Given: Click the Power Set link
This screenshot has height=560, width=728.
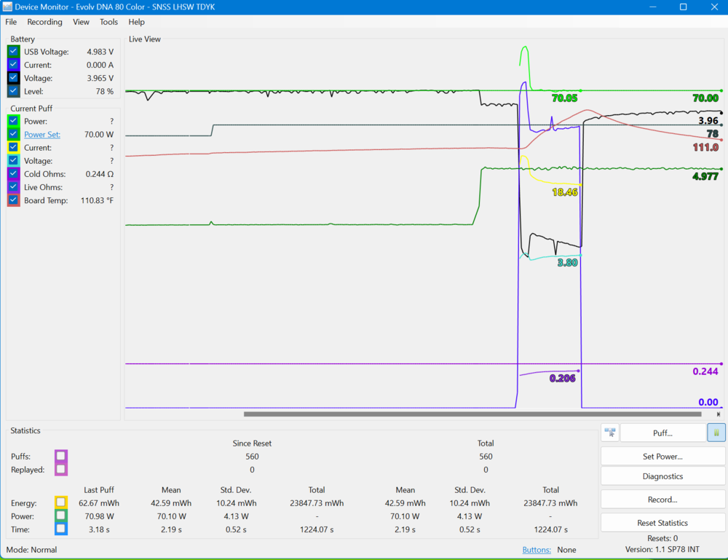Looking at the screenshot, I should point(42,134).
